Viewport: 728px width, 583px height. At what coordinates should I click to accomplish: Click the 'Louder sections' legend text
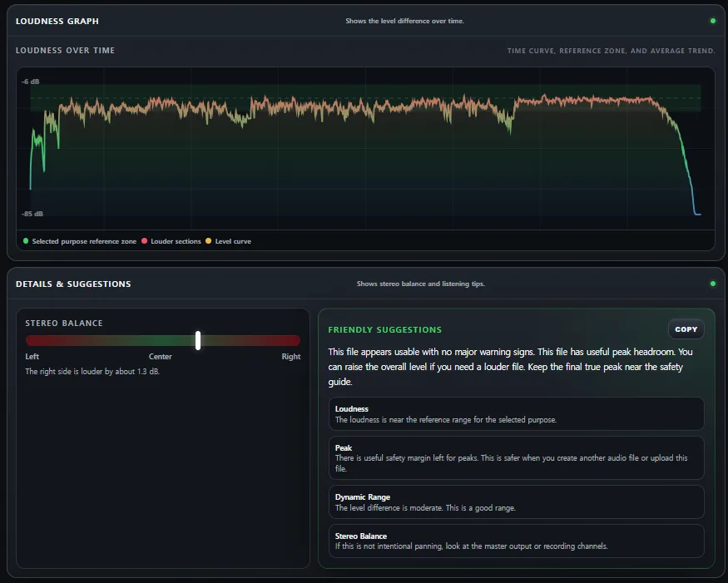(x=176, y=241)
